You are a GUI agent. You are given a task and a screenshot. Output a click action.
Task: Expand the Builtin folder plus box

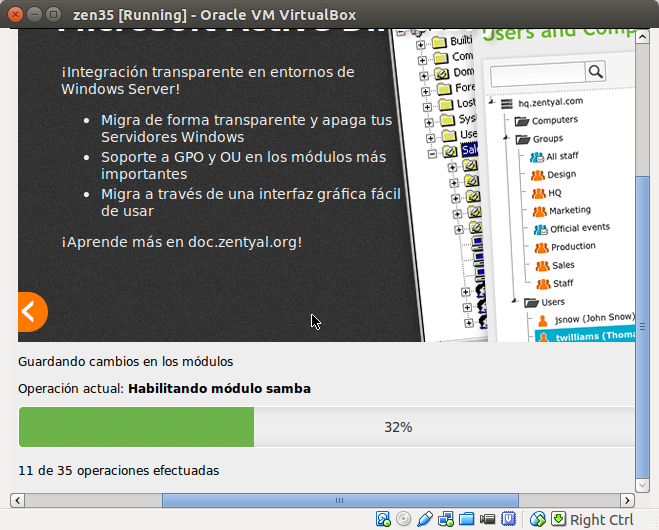click(420, 45)
